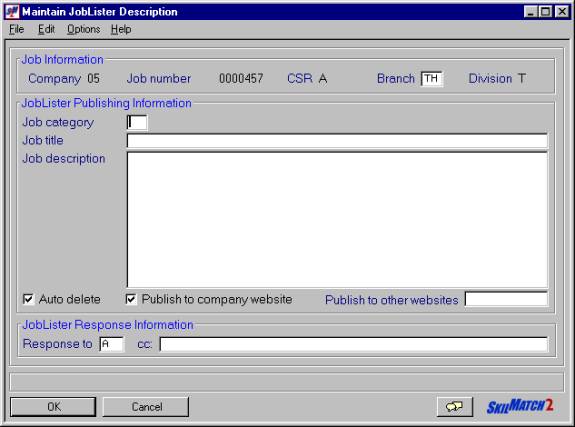Click the application icon in the title bar
This screenshot has width=575, height=427.
(x=12, y=11)
